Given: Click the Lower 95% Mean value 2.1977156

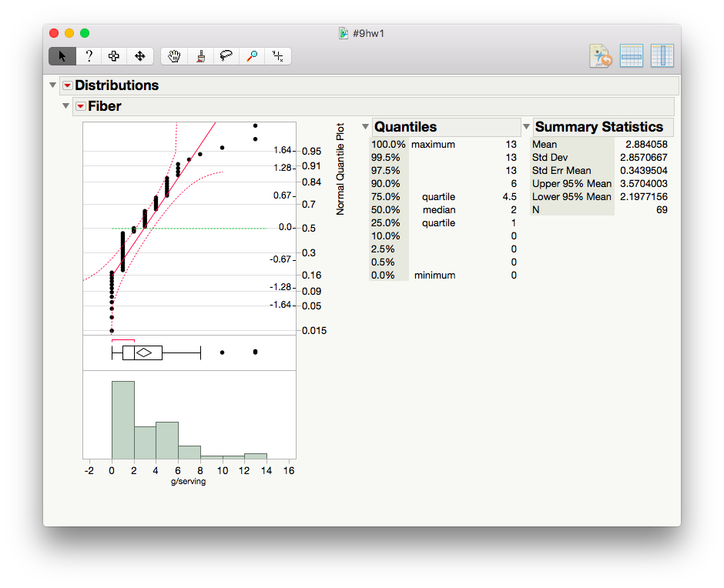Looking at the screenshot, I should tap(643, 196).
